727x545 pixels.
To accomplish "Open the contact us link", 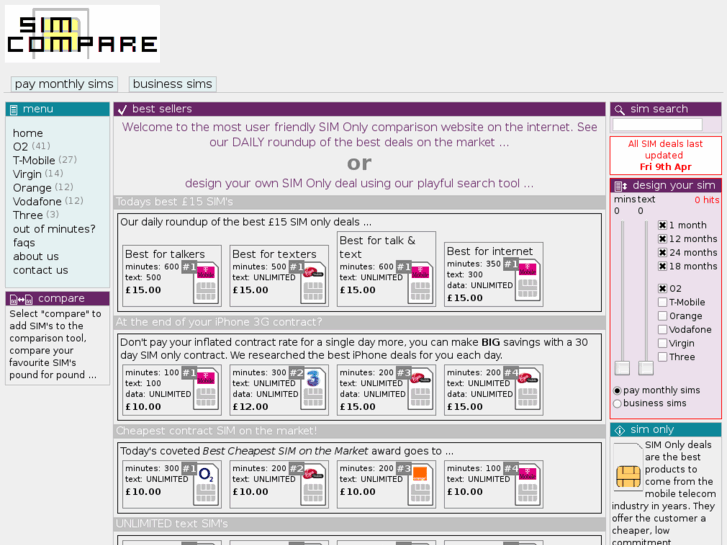I will coord(40,270).
